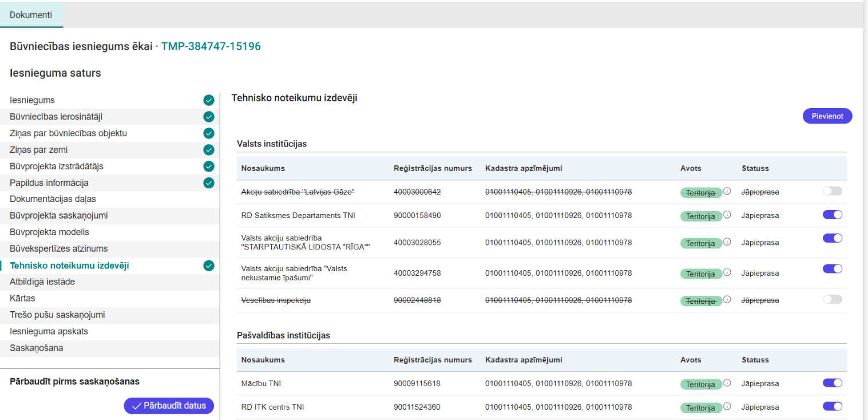This screenshot has height=420, width=868.
Task: Click info icon in Mācību TNI row
Action: pos(727,383)
